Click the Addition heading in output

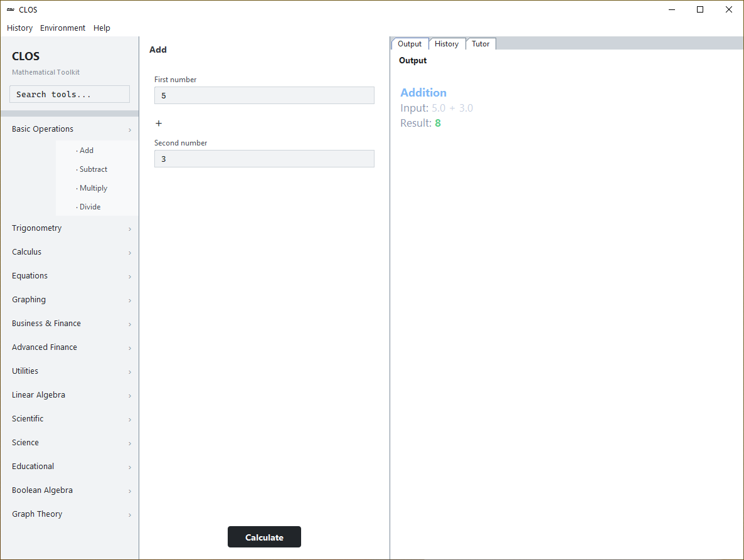tap(423, 92)
